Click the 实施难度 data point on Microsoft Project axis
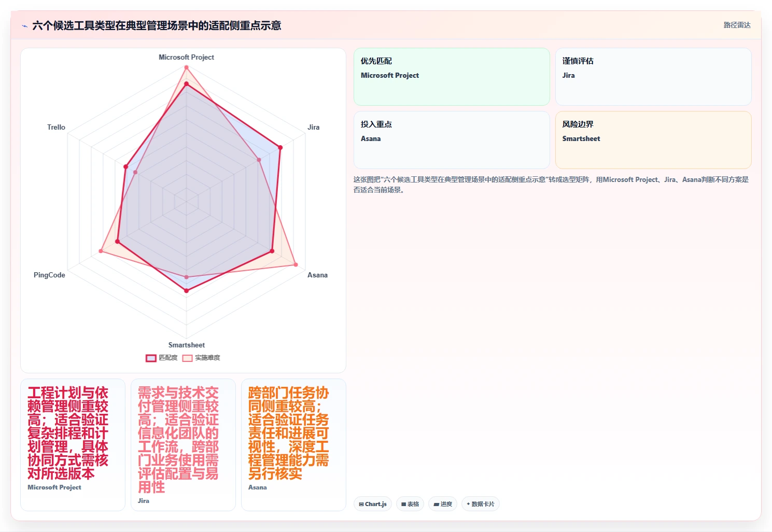Viewport: 772px width, 532px height. (x=187, y=67)
